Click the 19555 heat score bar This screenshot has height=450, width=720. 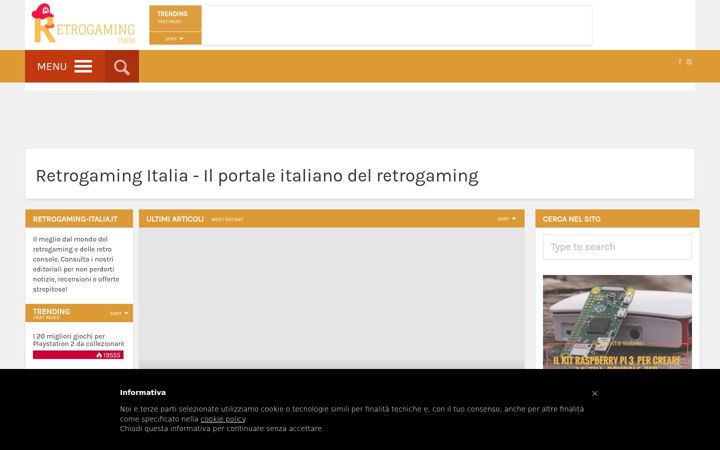[78, 355]
